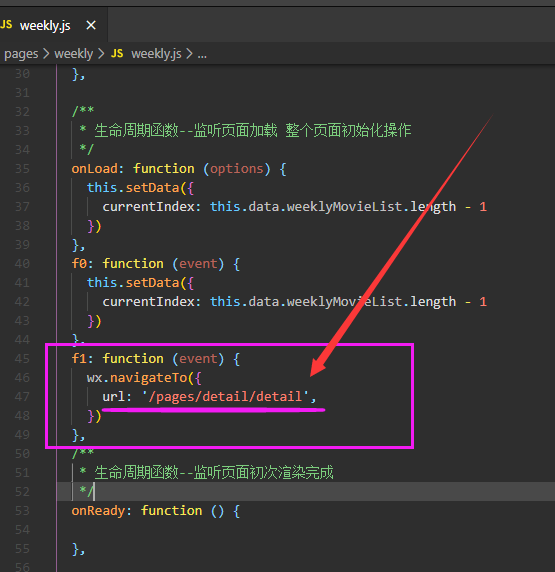Select the weekly.js editor tab
The image size is (555, 572).
(x=53, y=25)
